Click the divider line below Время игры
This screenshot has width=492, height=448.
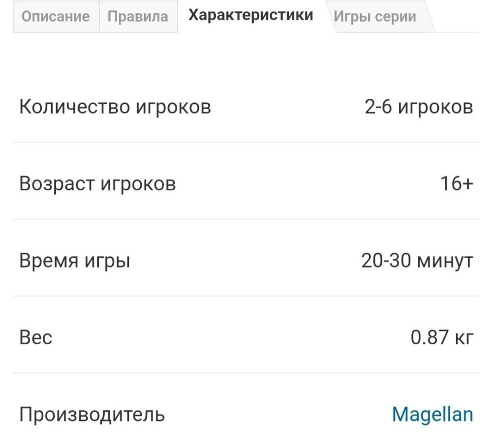[x=246, y=296]
